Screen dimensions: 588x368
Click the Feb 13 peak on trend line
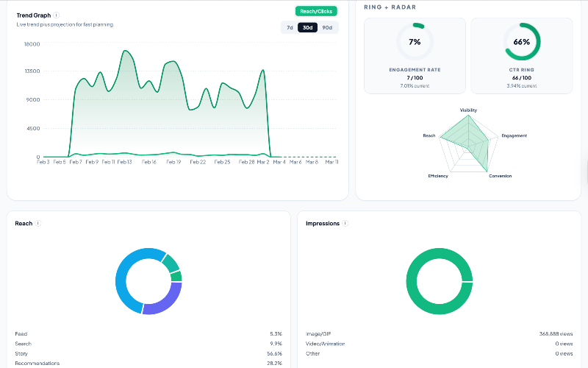(125, 51)
